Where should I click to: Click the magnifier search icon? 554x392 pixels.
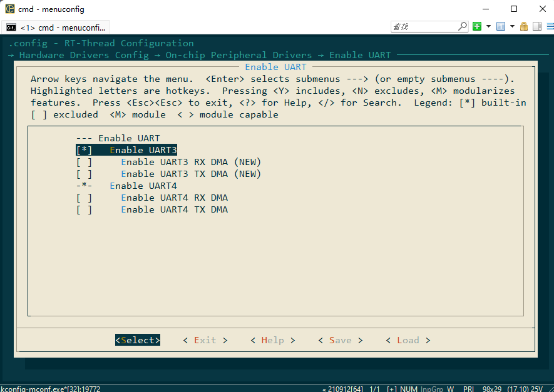pos(463,26)
